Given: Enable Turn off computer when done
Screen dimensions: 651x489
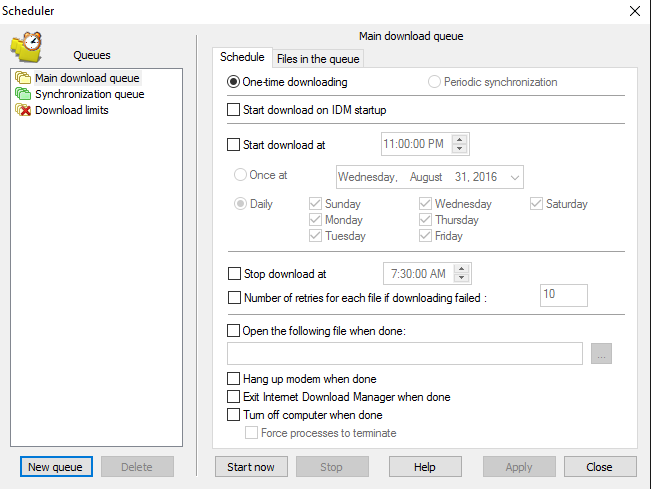Looking at the screenshot, I should point(233,415).
